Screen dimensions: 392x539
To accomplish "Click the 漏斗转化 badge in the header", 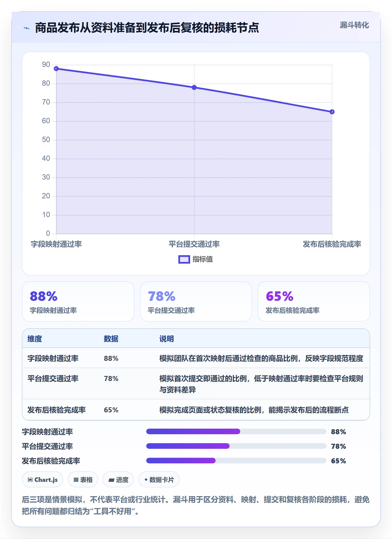I will coord(354,25).
